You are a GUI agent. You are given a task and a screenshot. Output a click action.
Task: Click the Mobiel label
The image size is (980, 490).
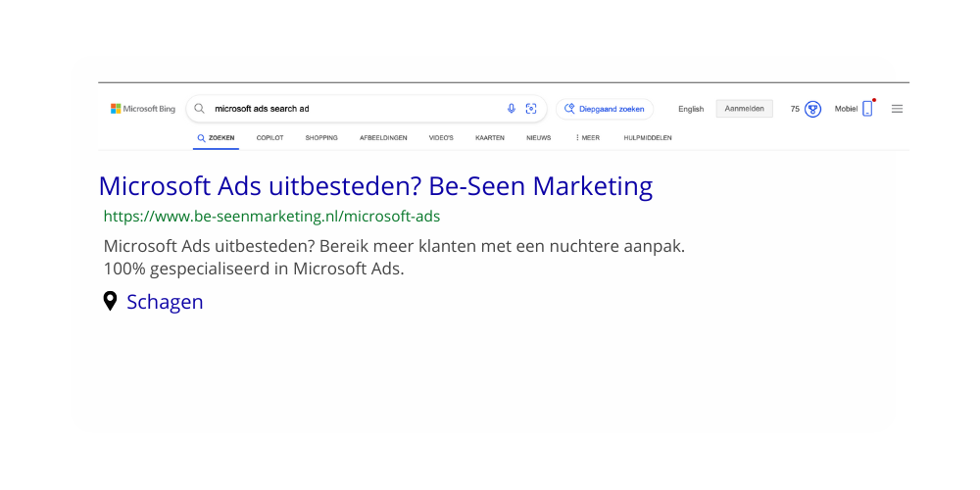tap(847, 109)
